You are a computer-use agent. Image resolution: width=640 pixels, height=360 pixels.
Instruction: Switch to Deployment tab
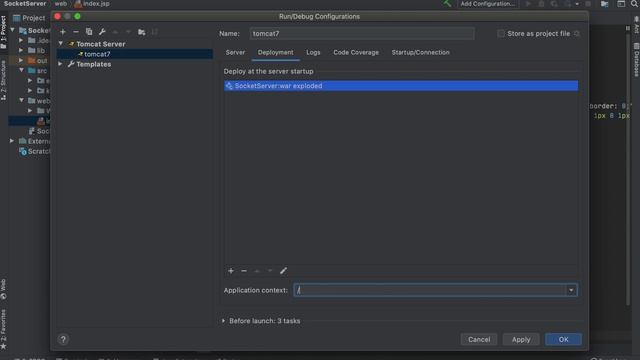tap(276, 52)
